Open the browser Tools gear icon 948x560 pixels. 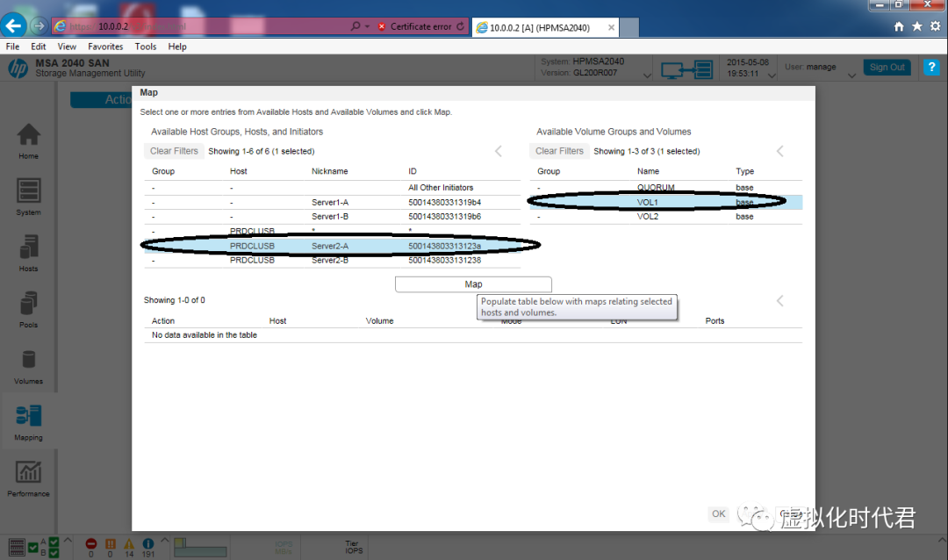[x=936, y=26]
